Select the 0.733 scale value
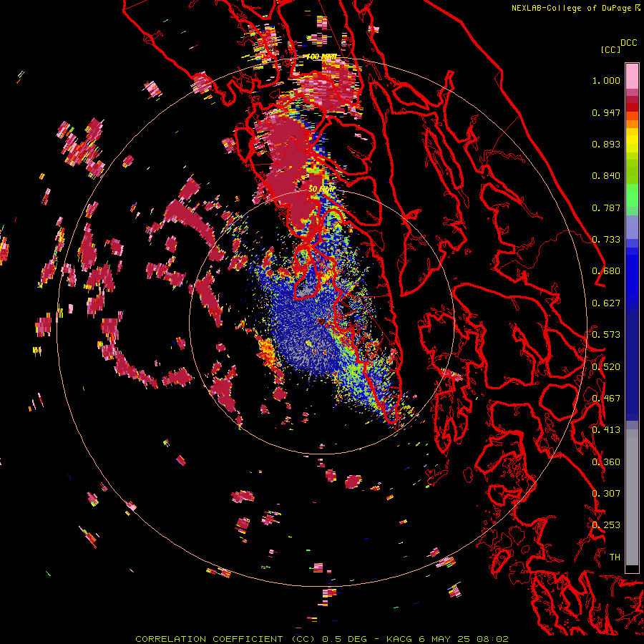Viewport: 644px width, 644px height. coord(606,240)
